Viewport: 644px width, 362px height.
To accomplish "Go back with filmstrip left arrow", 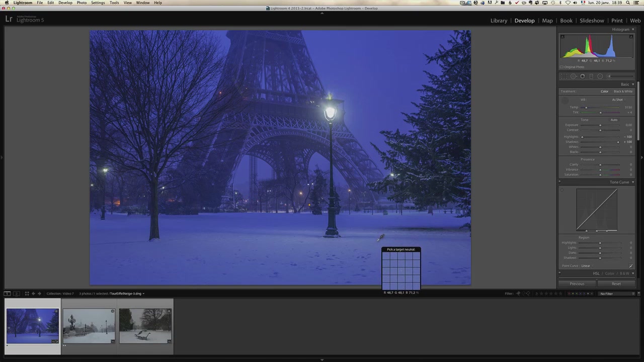I will coord(33,294).
